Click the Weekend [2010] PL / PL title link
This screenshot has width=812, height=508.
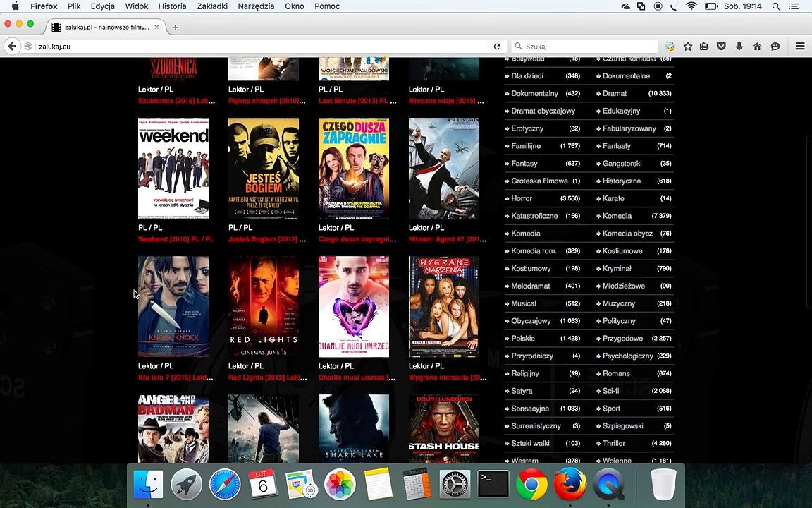[x=176, y=239]
